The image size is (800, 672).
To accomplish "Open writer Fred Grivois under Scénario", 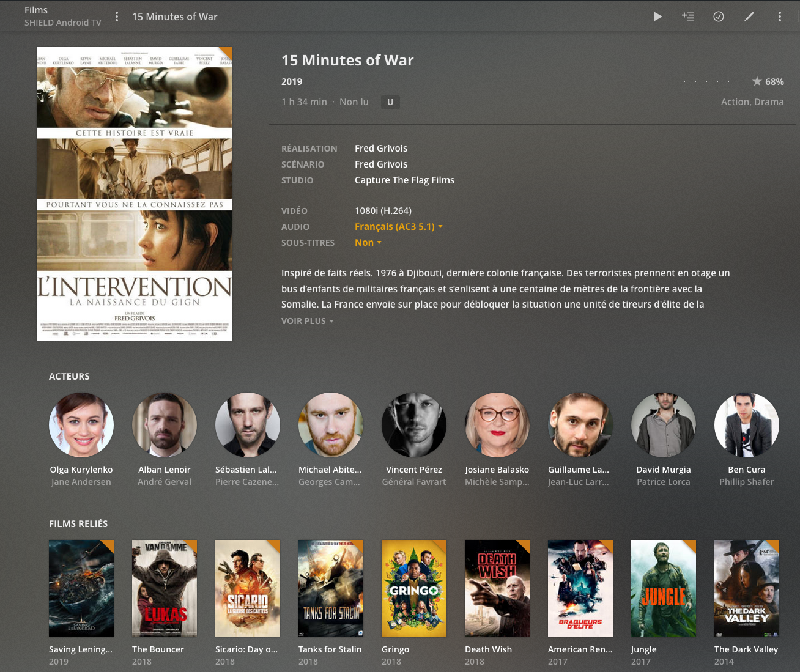I will click(x=381, y=164).
